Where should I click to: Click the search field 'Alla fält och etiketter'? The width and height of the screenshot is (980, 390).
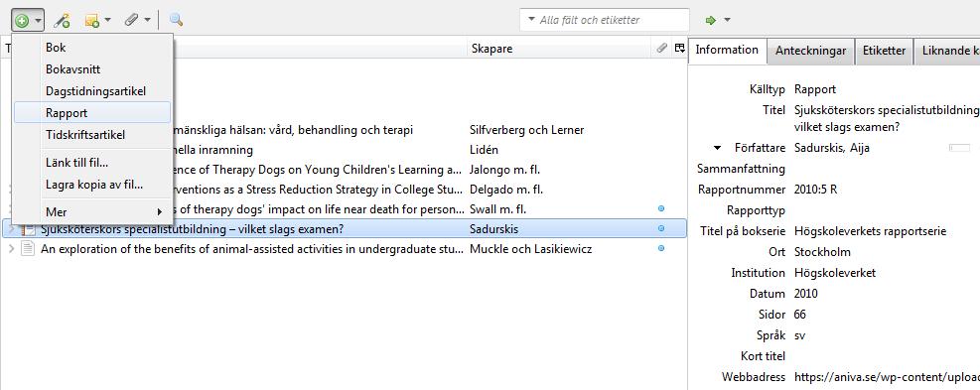(x=605, y=20)
